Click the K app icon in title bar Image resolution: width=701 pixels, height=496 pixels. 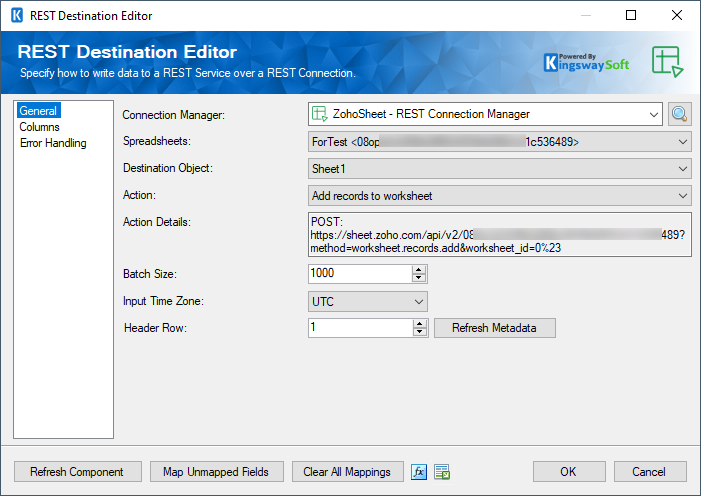(x=17, y=16)
